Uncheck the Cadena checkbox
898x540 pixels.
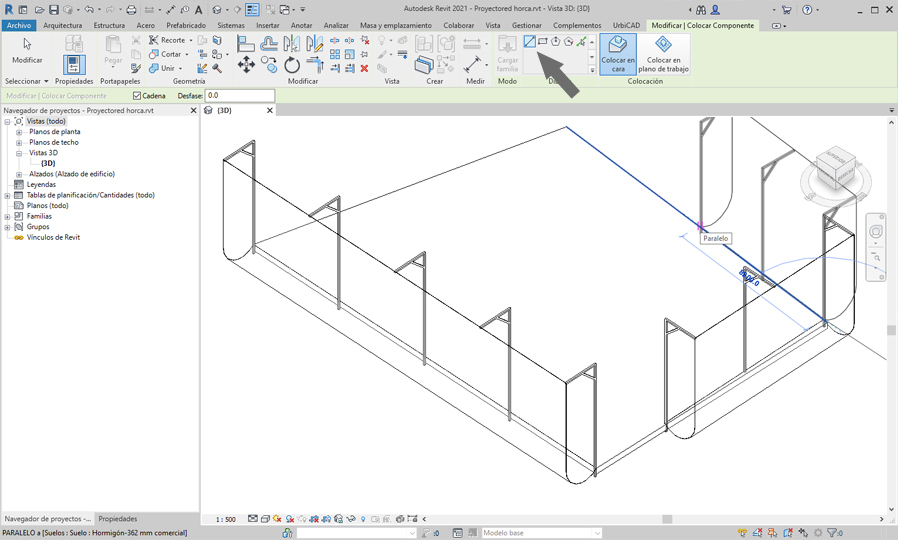(x=137, y=96)
